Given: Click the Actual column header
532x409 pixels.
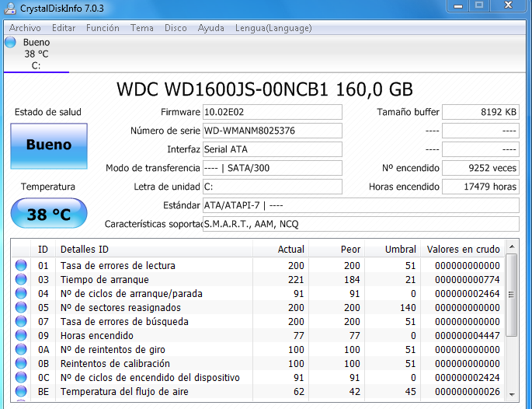Looking at the screenshot, I should point(280,250).
